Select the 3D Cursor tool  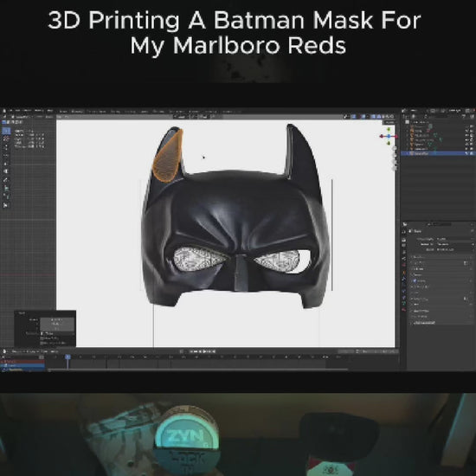[x=6, y=139]
